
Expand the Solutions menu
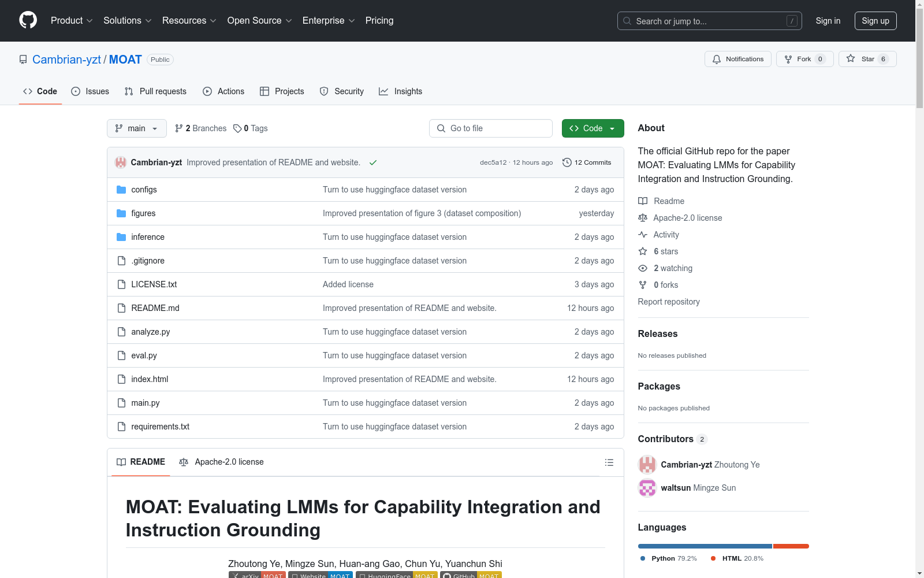tap(128, 21)
